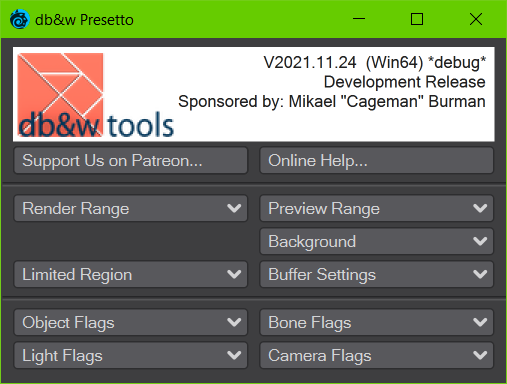507x384 pixels.
Task: Open the Light Flags dropdown
Action: (131, 355)
